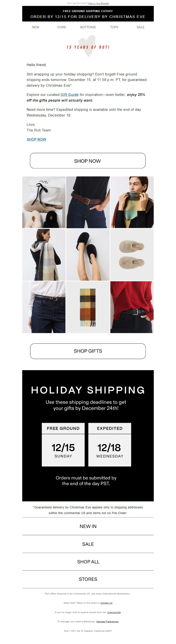Image resolution: width=176 pixels, height=644 pixels.
Task: Click the SHOP GIFTS button
Action: 88,351
